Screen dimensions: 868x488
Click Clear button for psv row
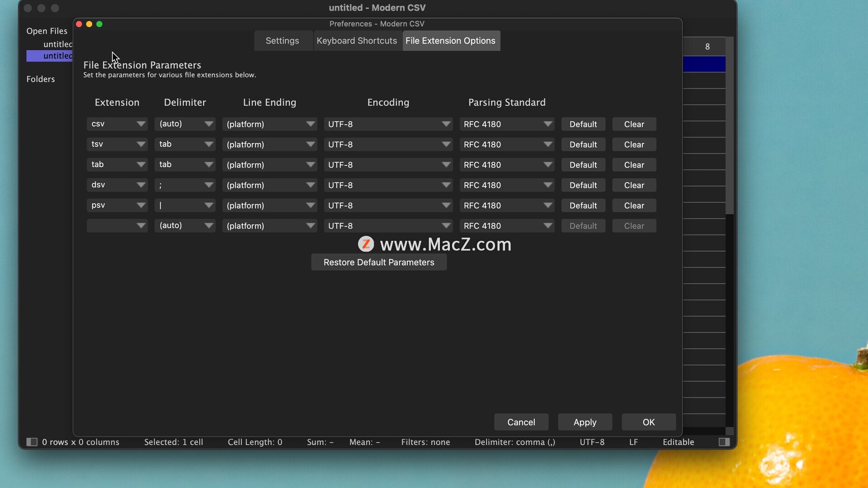(634, 205)
